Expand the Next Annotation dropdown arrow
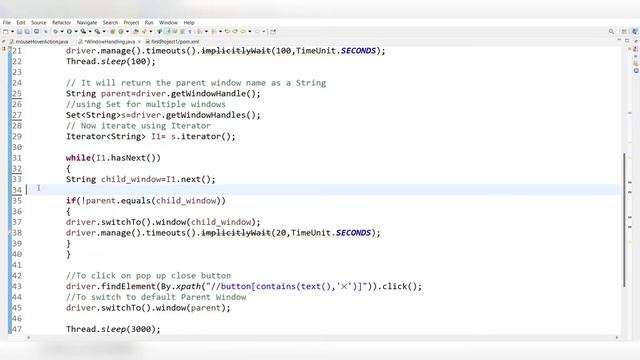This screenshot has height=360, width=640. [x=206, y=31]
